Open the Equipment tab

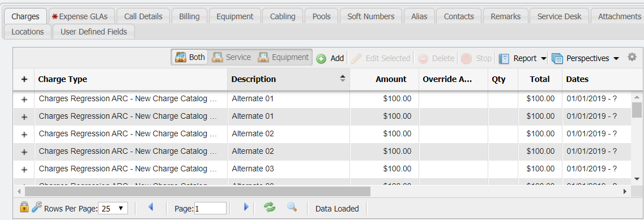235,16
